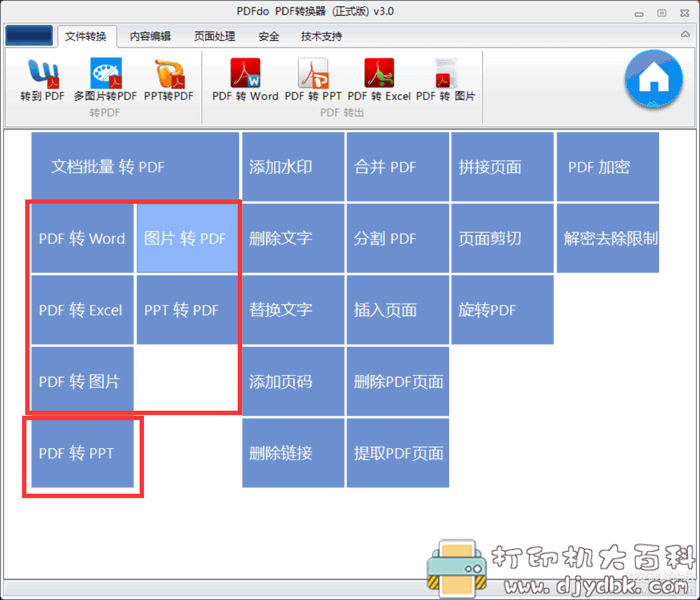The height and width of the screenshot is (600, 700).
Task: Select the 合并 PDF tile
Action: point(398,166)
